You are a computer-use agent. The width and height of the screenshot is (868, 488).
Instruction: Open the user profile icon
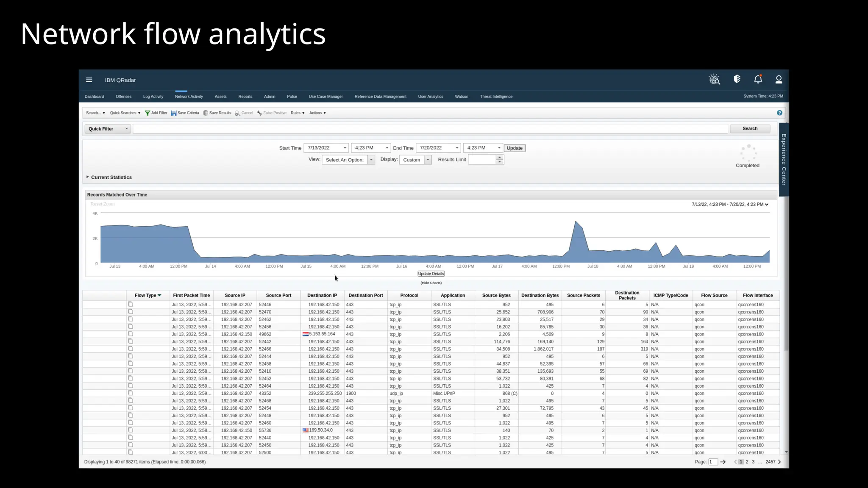click(779, 79)
